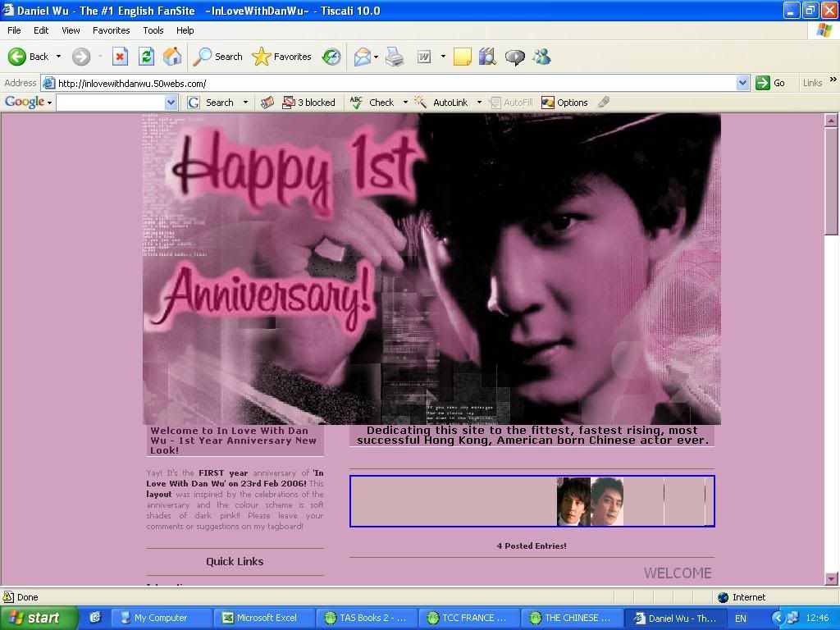Click the Happy 1st Anniversary banner image
This screenshot has width=840, height=630.
(431, 269)
